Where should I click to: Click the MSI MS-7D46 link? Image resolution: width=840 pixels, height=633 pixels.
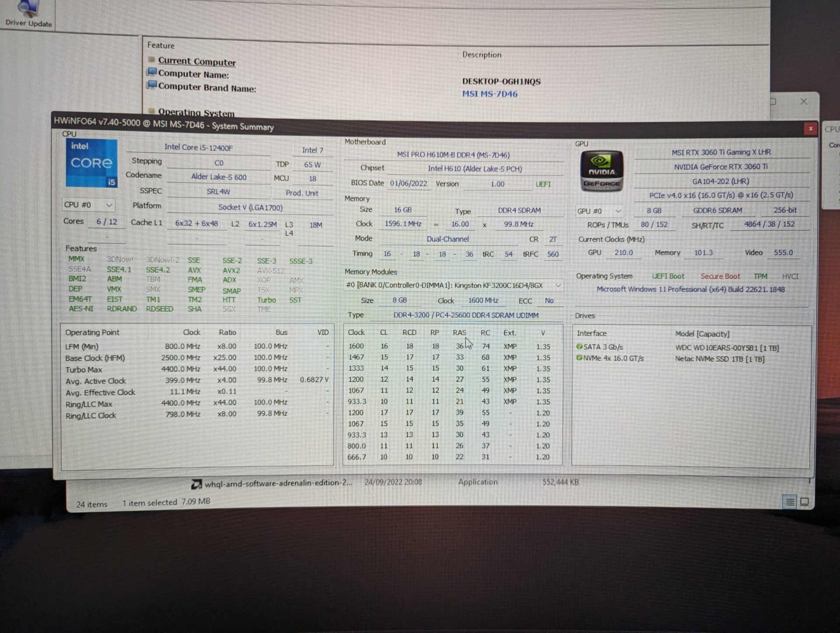490,94
